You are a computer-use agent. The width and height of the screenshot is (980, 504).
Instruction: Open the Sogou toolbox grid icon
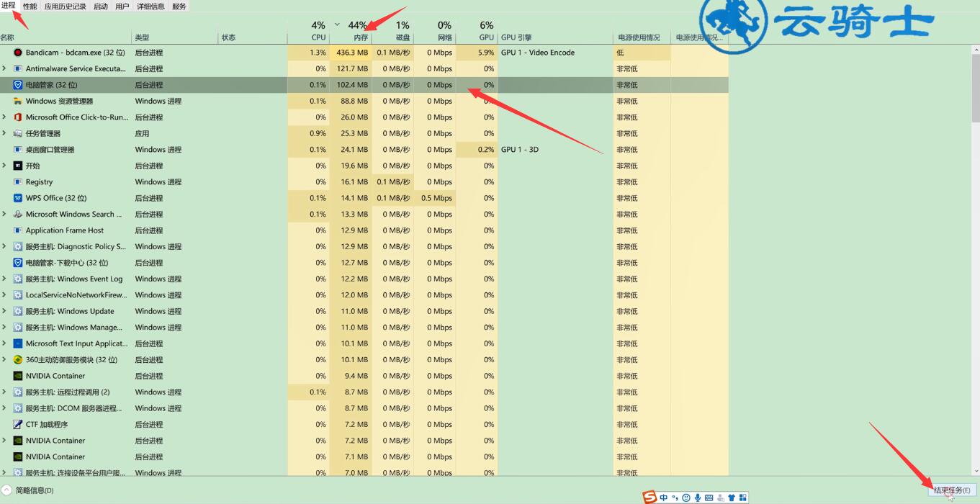coord(742,498)
